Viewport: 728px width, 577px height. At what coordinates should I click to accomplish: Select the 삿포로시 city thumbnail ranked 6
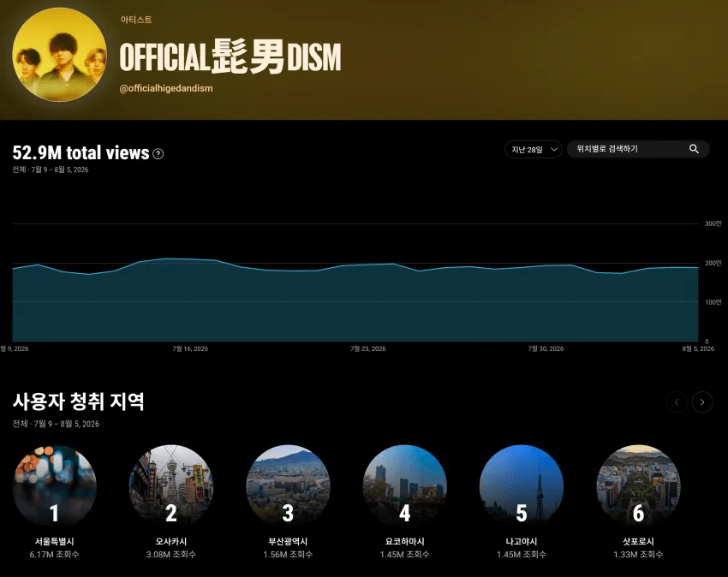[638, 486]
